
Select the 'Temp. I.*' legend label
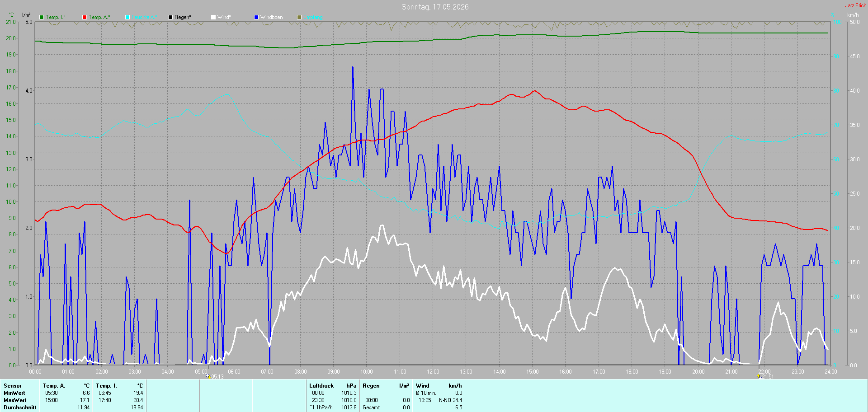(56, 17)
